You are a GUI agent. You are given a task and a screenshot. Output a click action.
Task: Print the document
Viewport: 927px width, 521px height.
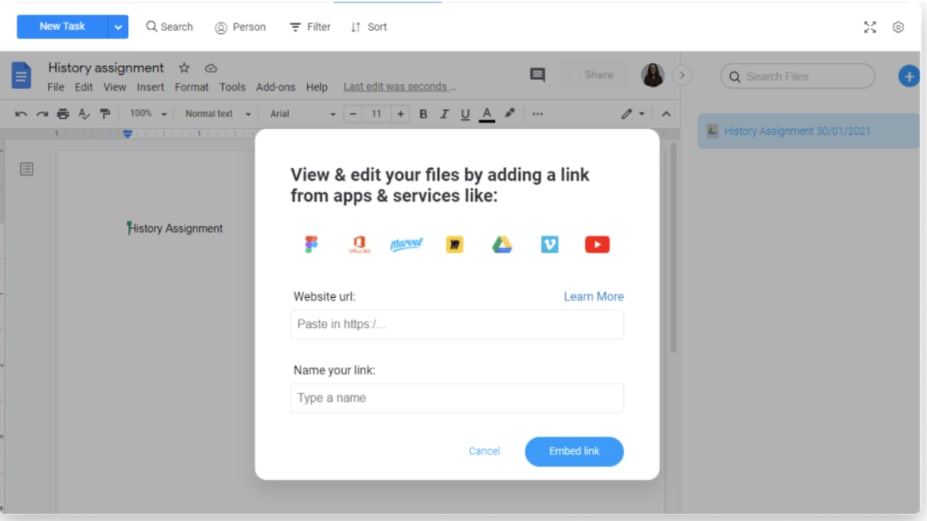tap(63, 114)
